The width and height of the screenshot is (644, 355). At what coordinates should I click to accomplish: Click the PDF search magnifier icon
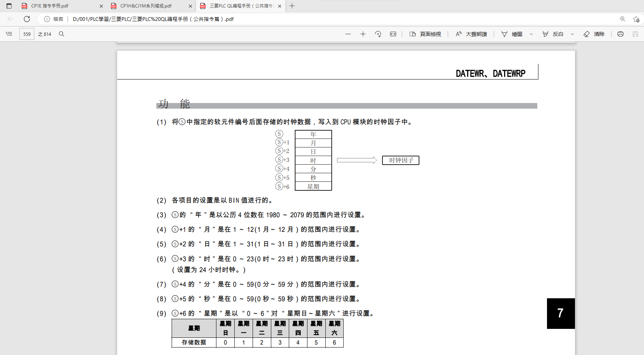pyautogui.click(x=62, y=34)
